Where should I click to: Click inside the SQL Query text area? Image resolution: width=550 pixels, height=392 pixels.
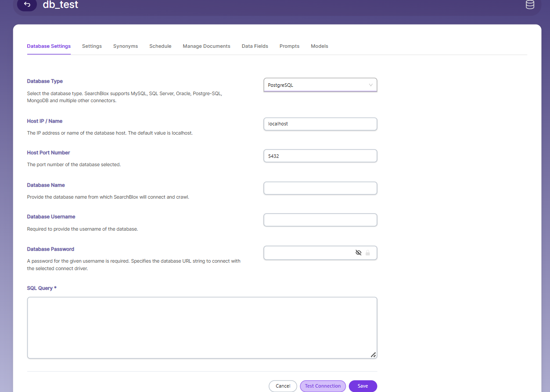click(x=202, y=328)
